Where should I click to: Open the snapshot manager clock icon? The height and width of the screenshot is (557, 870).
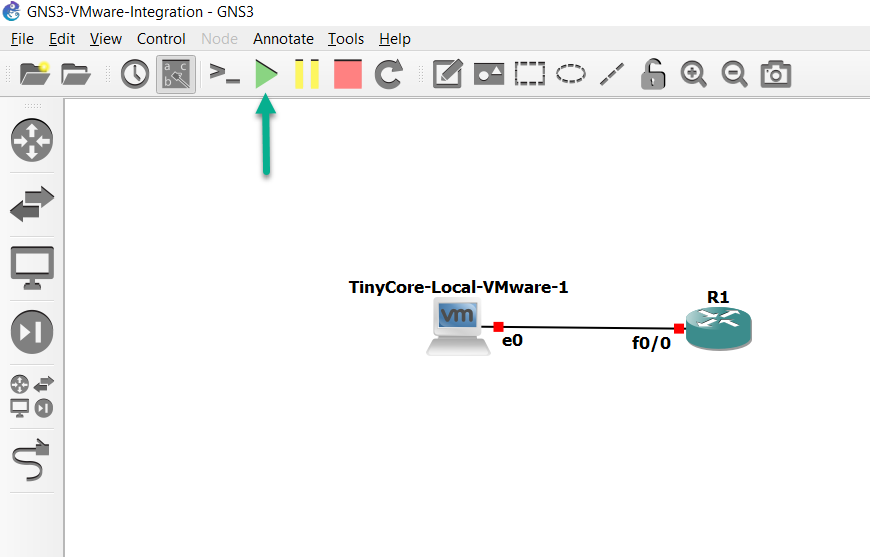135,74
